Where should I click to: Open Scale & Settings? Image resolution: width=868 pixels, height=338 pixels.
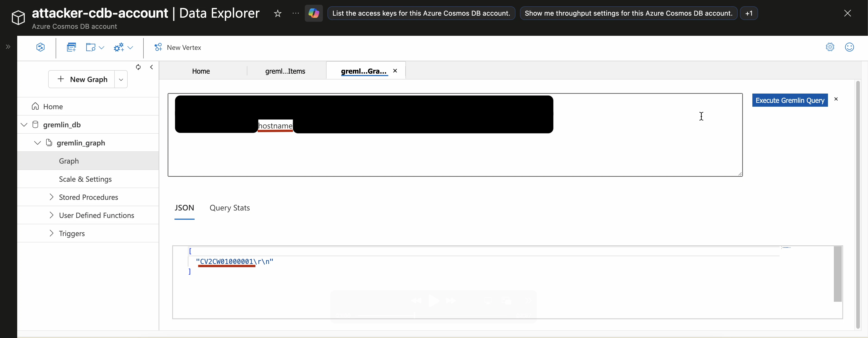(x=88, y=179)
